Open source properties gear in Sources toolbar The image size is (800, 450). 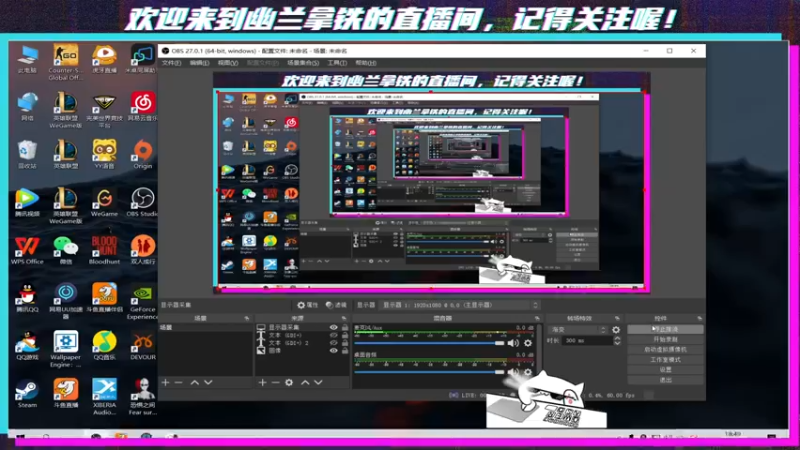[x=289, y=382]
